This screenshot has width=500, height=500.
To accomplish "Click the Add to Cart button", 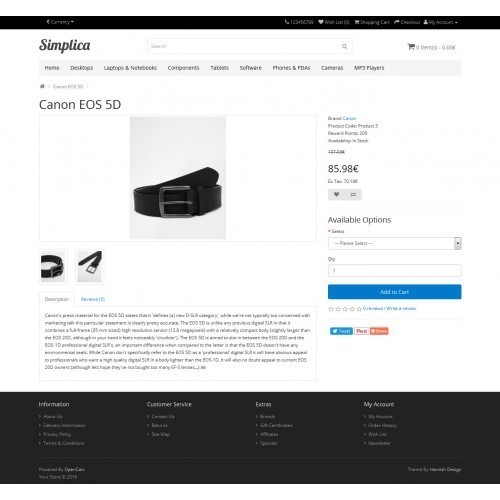I will pyautogui.click(x=395, y=292).
